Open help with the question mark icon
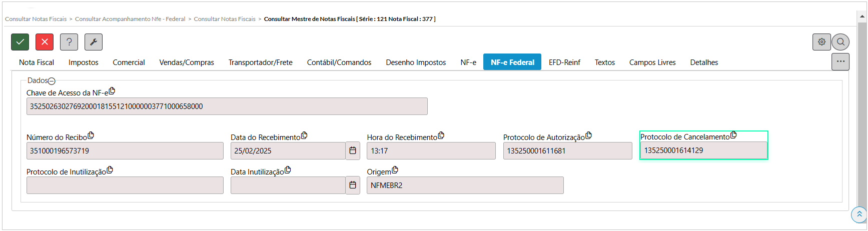 pyautogui.click(x=69, y=42)
